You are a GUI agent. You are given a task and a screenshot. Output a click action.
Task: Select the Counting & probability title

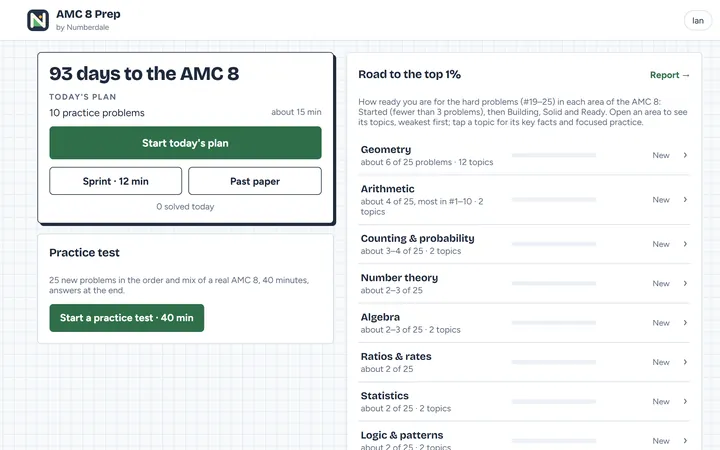point(417,238)
